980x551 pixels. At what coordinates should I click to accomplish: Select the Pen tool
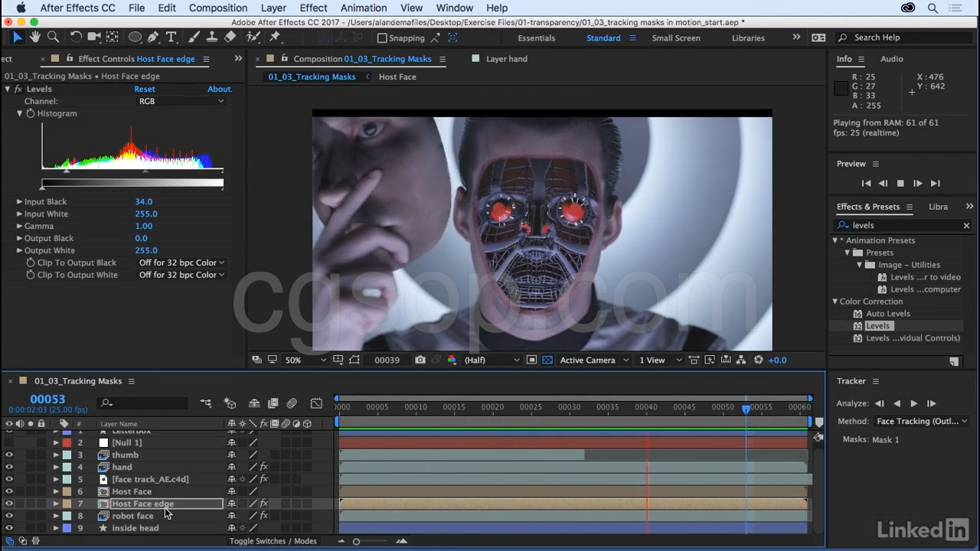(x=153, y=37)
